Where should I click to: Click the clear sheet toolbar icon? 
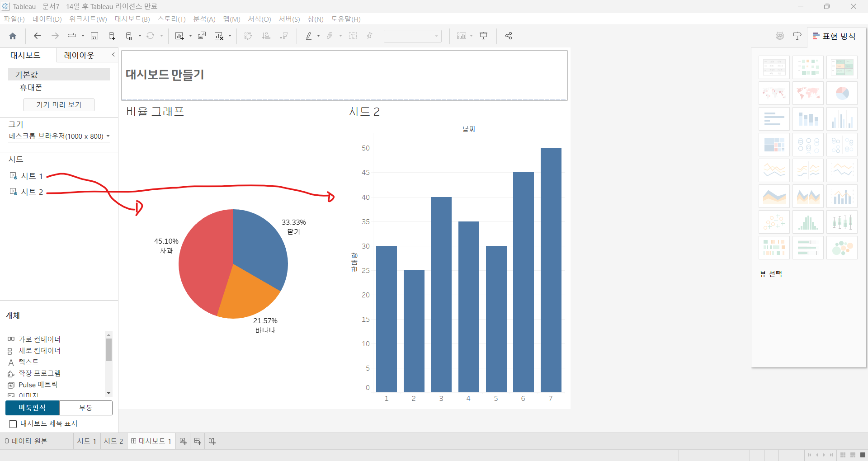219,36
